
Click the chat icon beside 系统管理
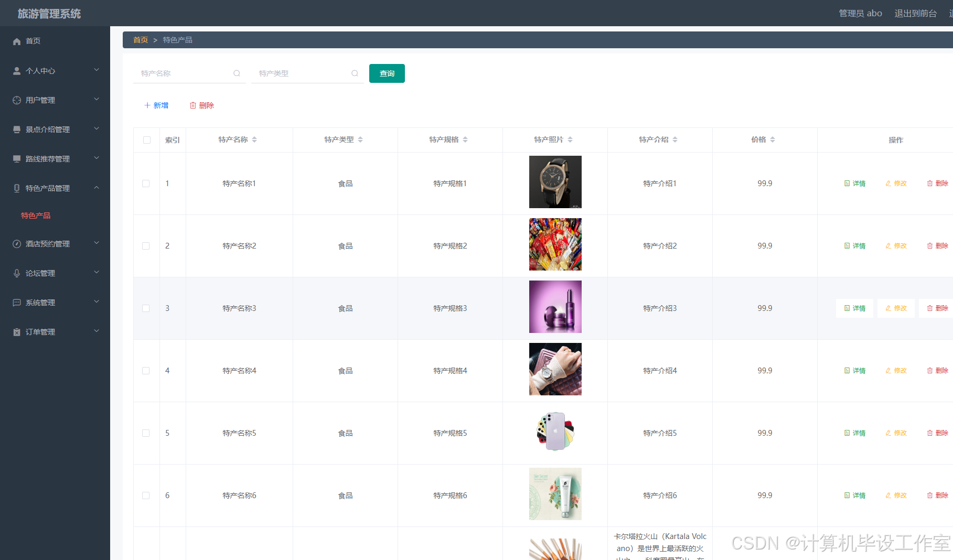click(17, 303)
